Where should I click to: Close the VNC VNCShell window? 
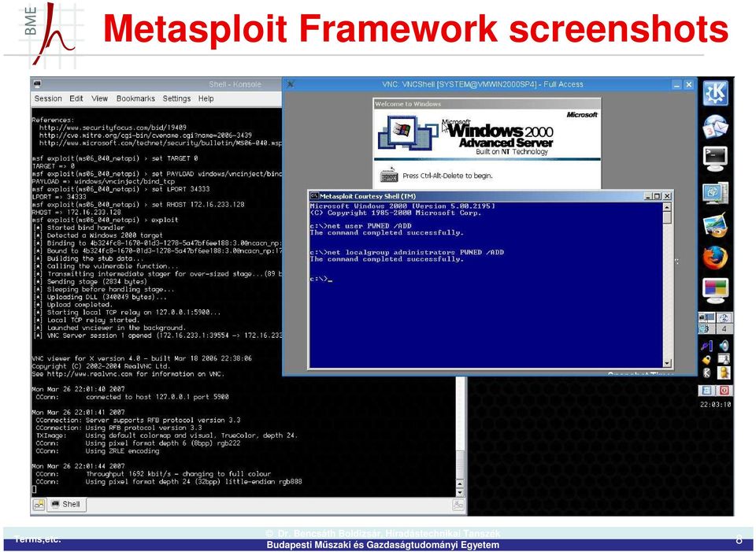[689, 84]
